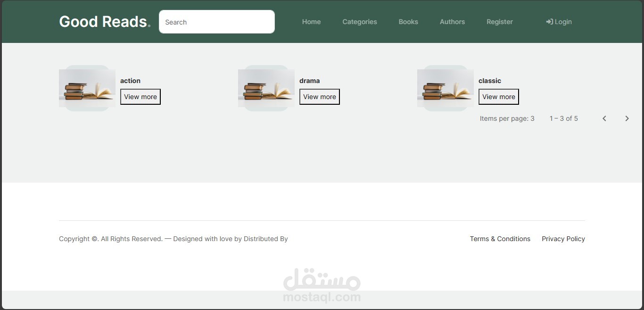Open the Register page
Screen dimensions: 644x310
coord(500,22)
